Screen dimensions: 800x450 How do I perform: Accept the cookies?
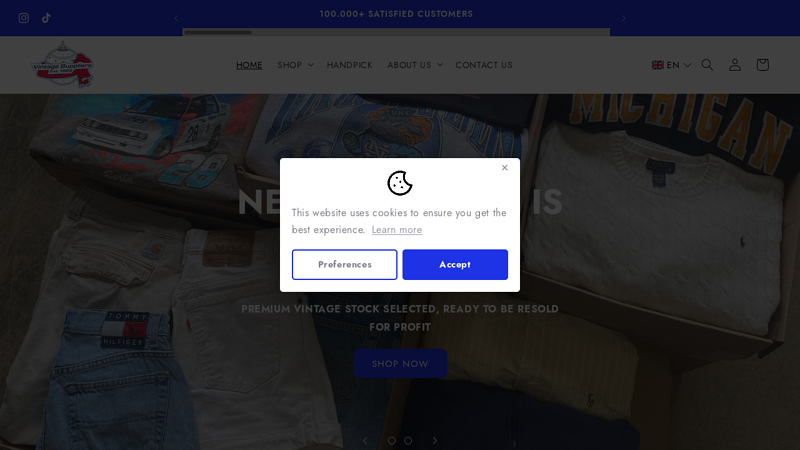click(x=455, y=264)
